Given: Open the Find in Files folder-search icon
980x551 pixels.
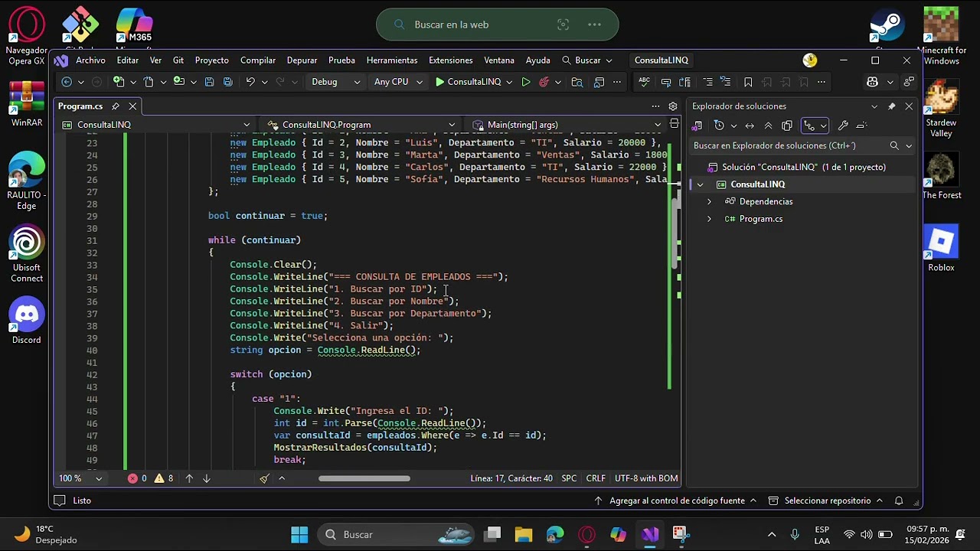Looking at the screenshot, I should point(577,82).
